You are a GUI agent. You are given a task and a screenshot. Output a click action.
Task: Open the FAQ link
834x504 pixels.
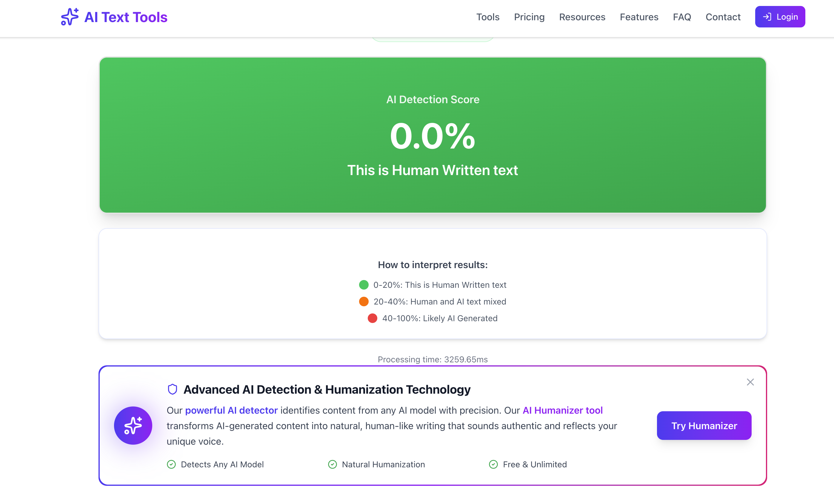(682, 17)
